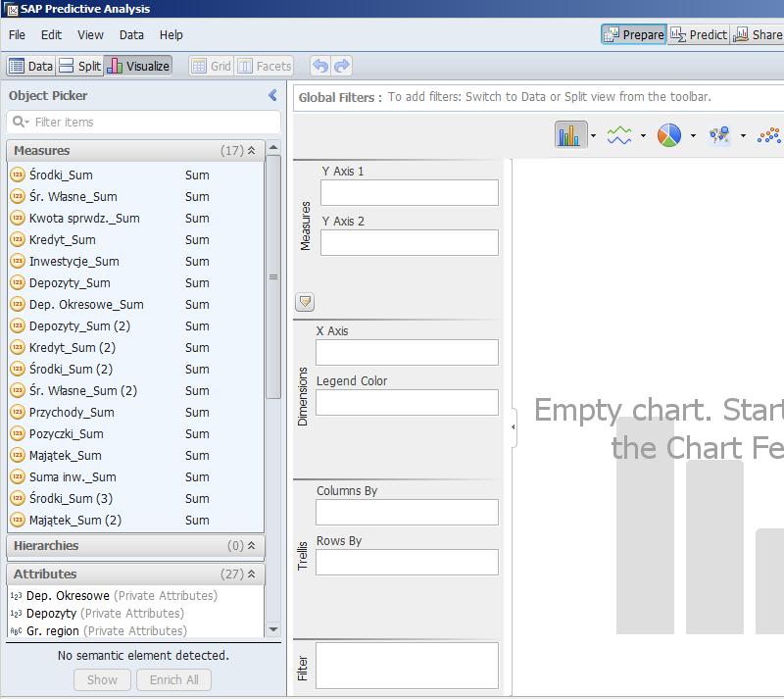784x699 pixels.
Task: Click the Legend Color drop field
Action: 407,403
